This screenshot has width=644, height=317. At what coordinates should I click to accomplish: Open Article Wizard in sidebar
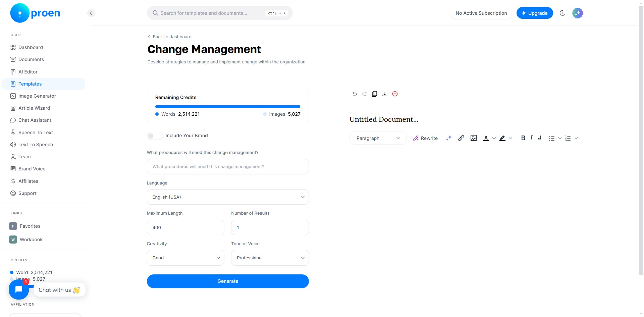pos(44,108)
